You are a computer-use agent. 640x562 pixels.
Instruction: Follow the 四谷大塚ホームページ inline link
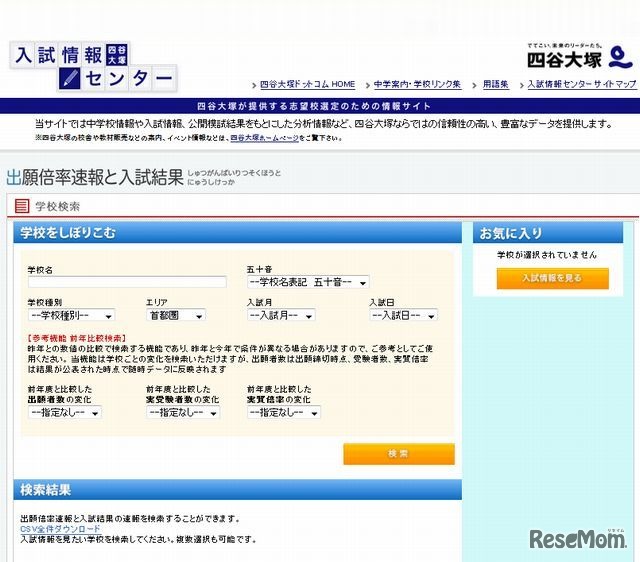[x=264, y=138]
